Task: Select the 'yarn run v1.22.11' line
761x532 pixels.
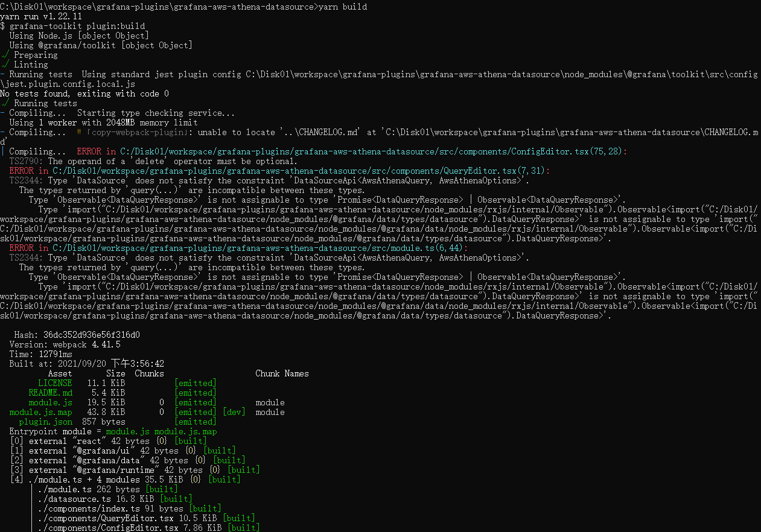Action: [41, 16]
